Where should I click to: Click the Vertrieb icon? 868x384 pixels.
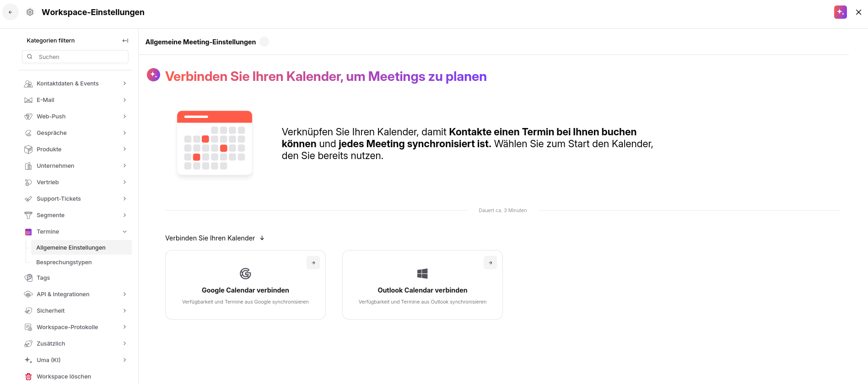pos(28,182)
